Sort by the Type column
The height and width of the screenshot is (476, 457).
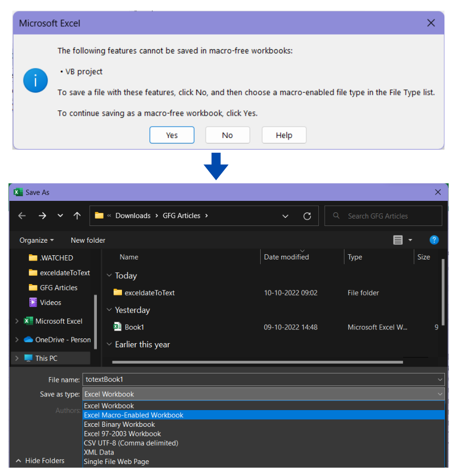(354, 257)
